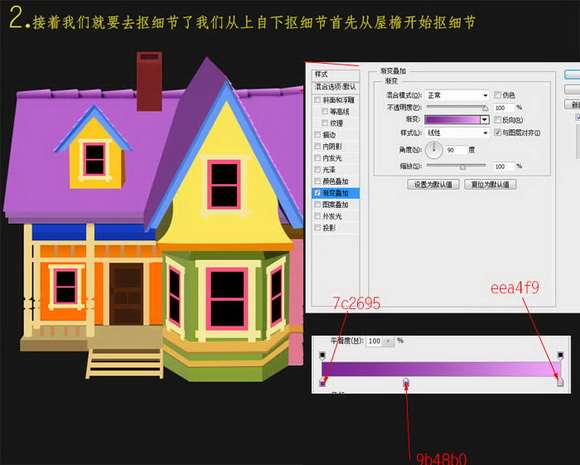Click the angle dial control

[434, 150]
